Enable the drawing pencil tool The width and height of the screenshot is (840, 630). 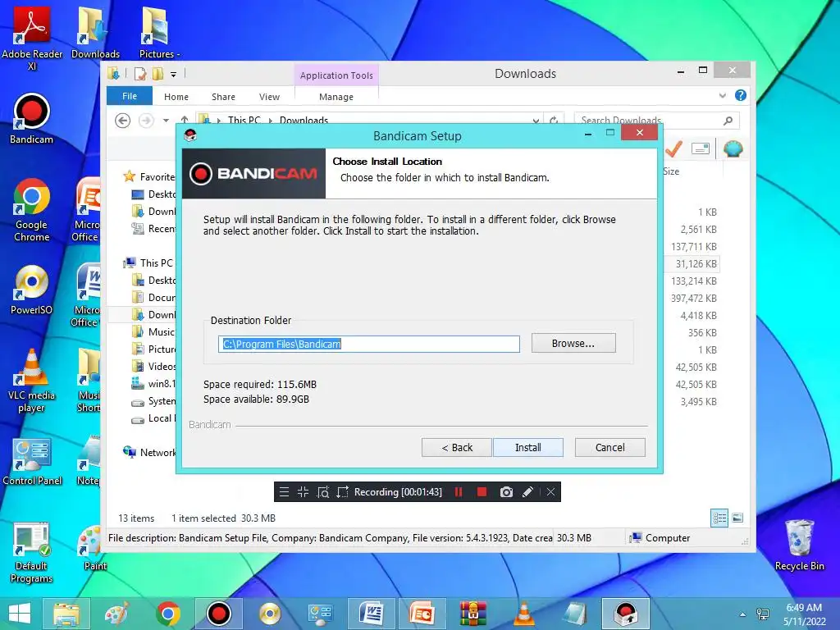coord(527,492)
